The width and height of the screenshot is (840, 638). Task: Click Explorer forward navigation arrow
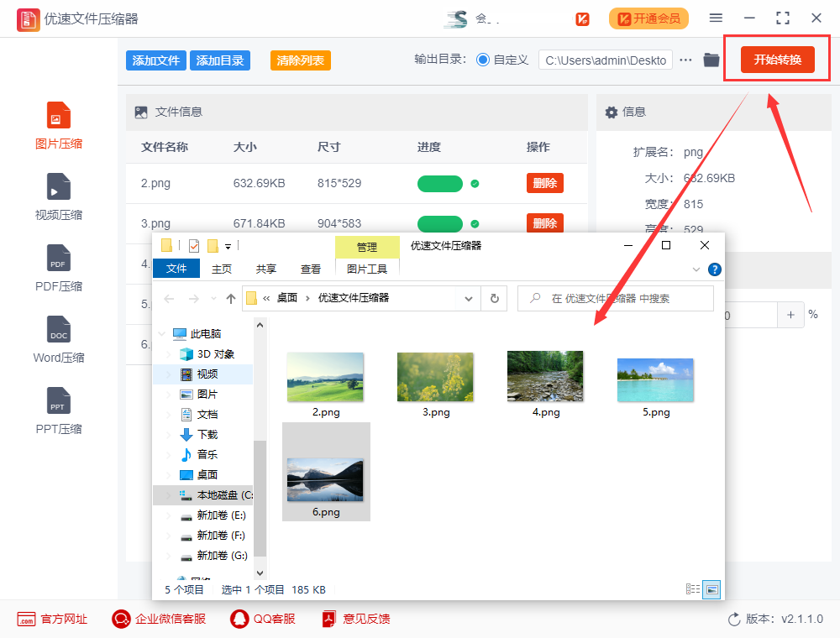click(193, 299)
